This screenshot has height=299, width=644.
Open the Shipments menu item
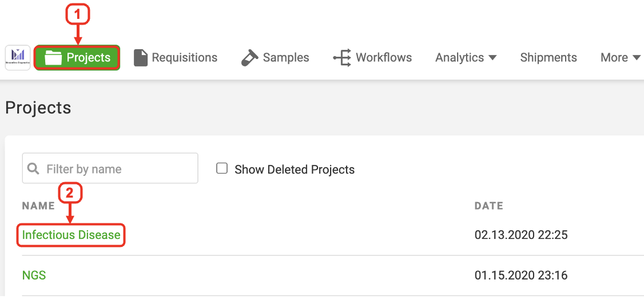point(548,58)
